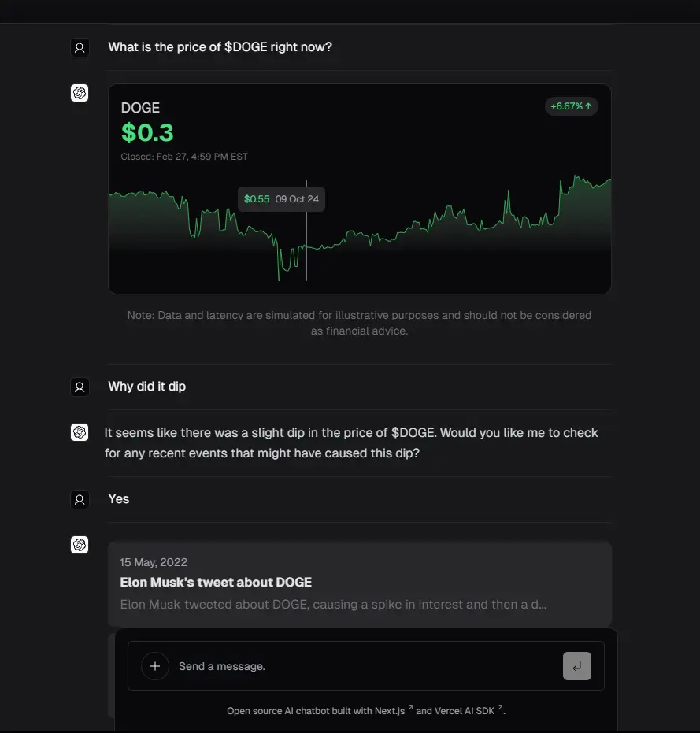Click the peak at chart's right end
The height and width of the screenshot is (733, 700).
[x=576, y=176]
